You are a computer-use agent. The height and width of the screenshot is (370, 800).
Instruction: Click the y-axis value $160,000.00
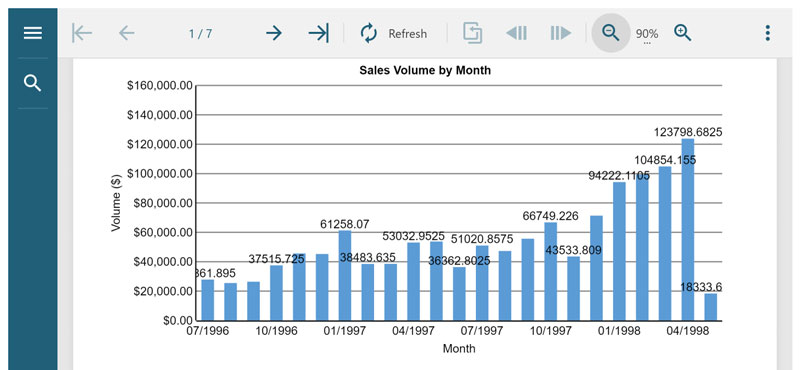coord(160,86)
